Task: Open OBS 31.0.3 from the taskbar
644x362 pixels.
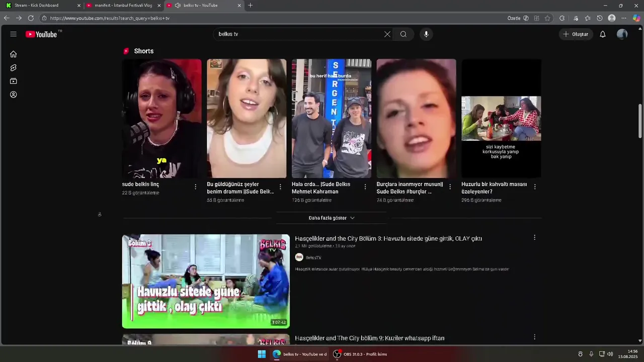Action: 360,354
